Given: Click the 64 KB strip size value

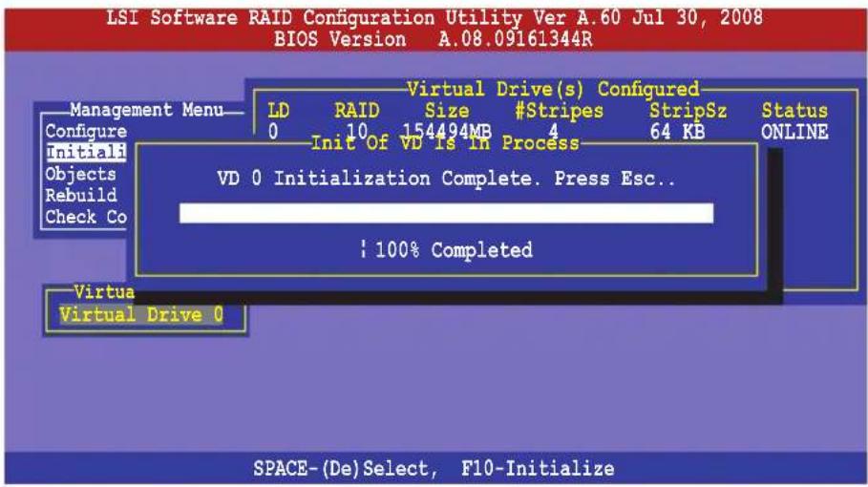Looking at the screenshot, I should click(x=677, y=132).
